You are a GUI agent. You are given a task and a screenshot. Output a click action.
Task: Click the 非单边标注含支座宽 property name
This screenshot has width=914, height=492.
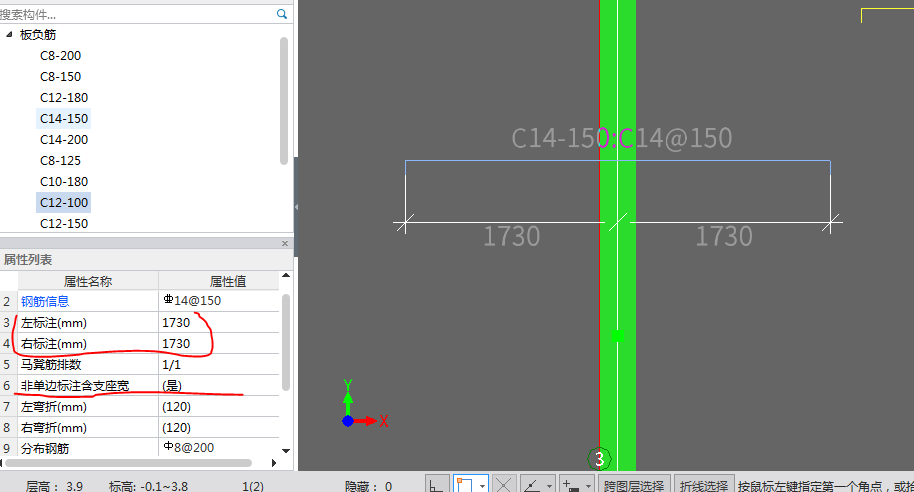(75, 385)
